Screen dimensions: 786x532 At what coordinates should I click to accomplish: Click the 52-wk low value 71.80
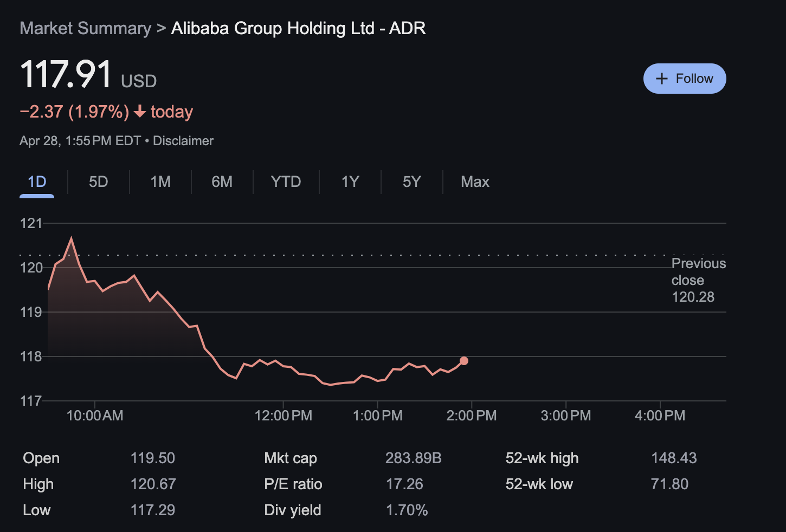(669, 484)
